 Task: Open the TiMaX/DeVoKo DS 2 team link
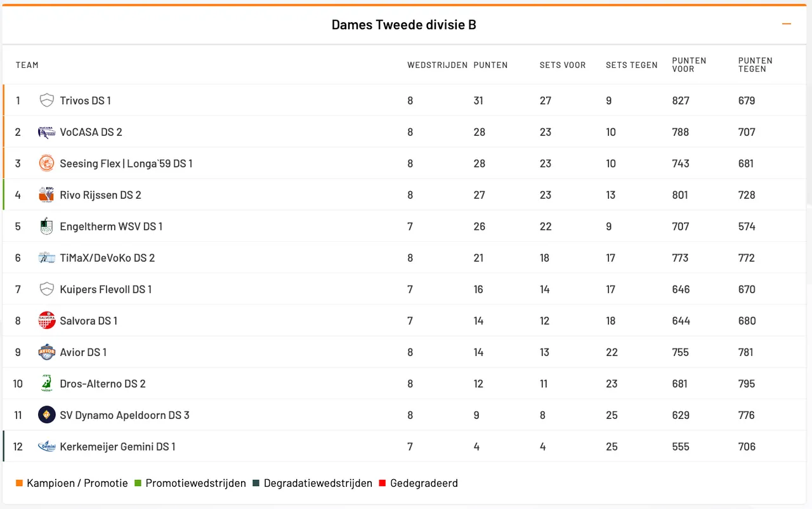tap(107, 258)
